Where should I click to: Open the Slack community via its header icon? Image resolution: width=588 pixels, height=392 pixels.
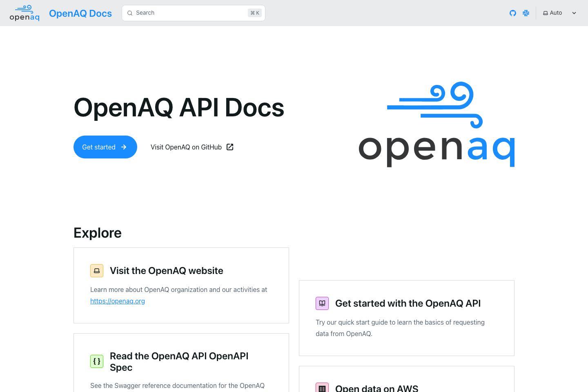[x=526, y=13]
